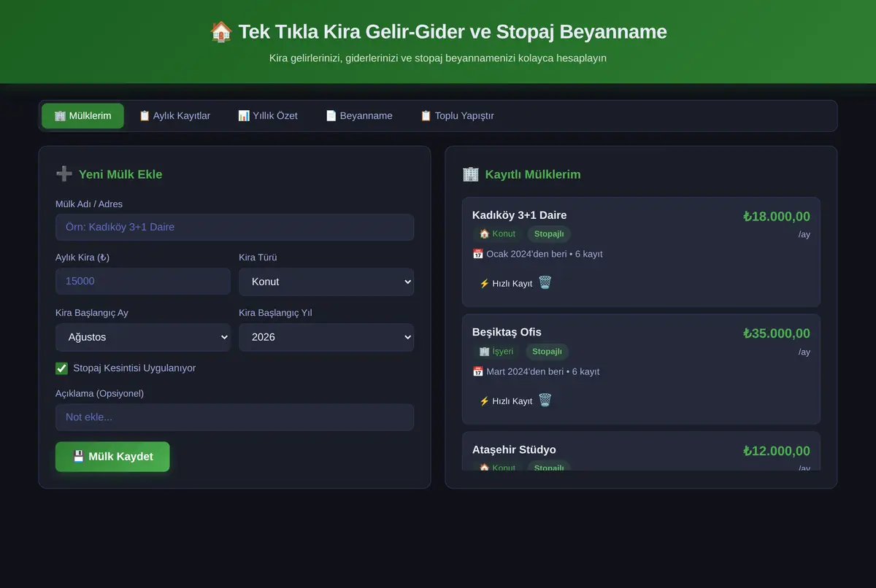Click the Konut tag on Kadıköy card

point(497,234)
